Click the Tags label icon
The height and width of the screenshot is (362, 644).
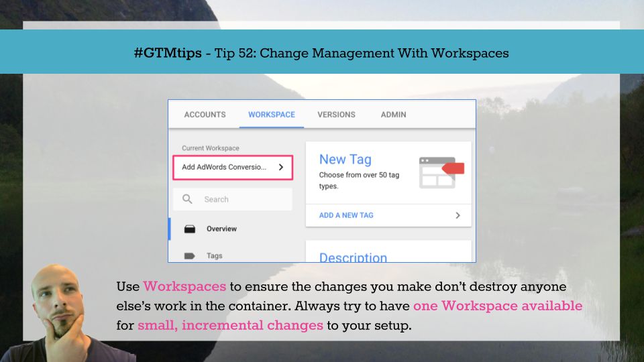(x=189, y=256)
